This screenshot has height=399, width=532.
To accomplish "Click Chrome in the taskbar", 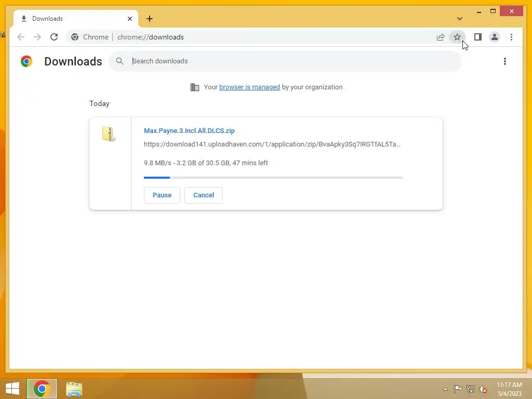I will point(42,389).
